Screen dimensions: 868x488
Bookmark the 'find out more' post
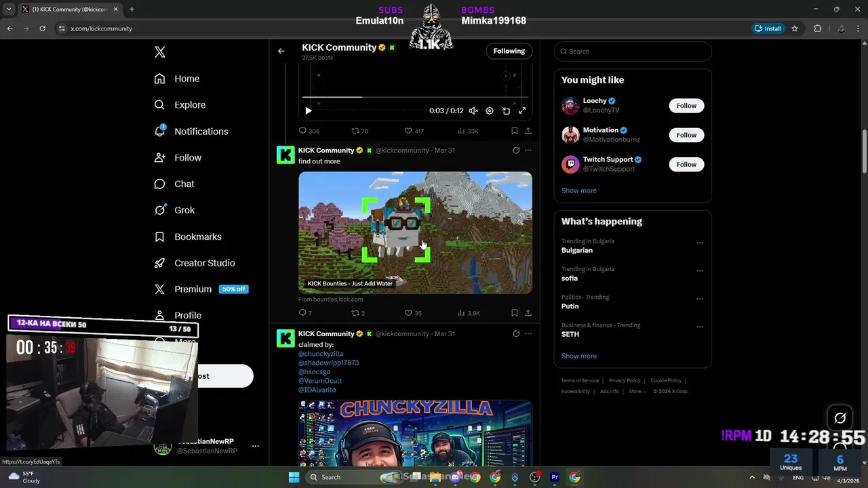(515, 313)
